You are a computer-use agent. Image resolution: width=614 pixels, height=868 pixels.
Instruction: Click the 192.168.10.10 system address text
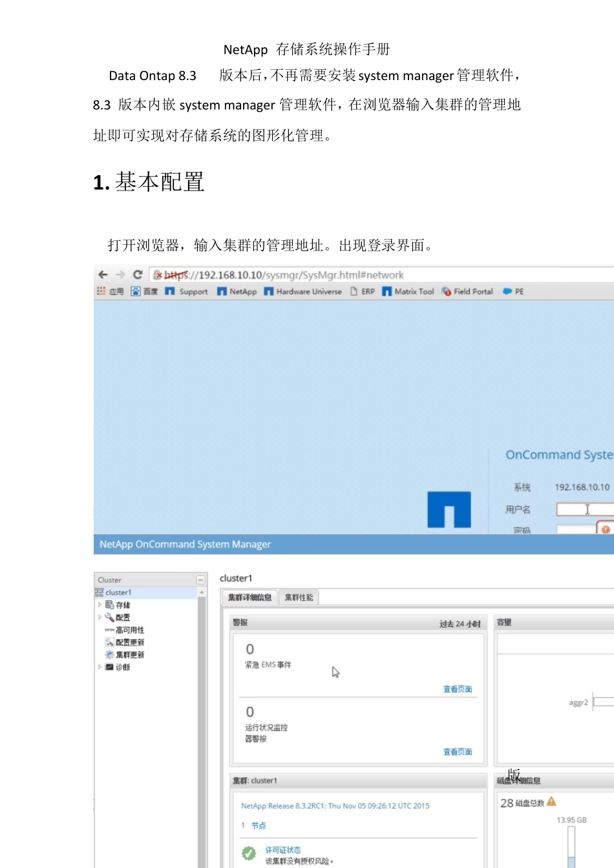point(582,487)
